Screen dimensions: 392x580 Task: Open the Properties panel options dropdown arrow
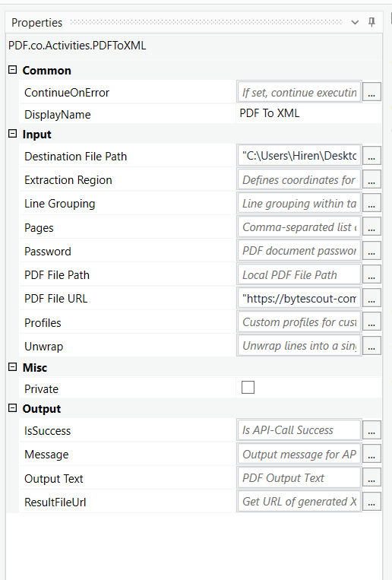point(355,23)
